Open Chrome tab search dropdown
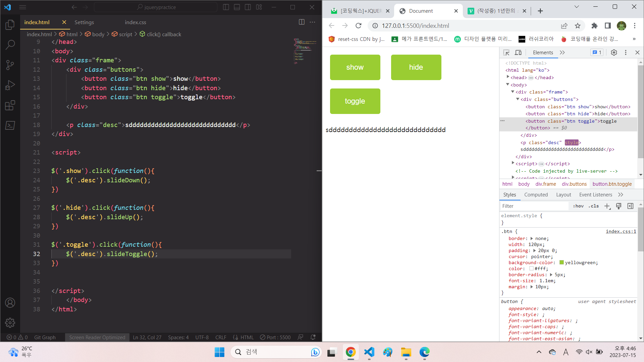The height and width of the screenshot is (362, 644). (577, 7)
